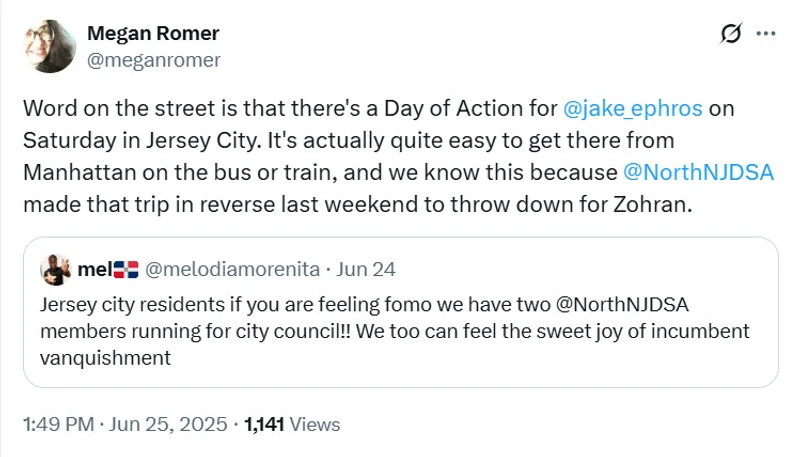Click Megan Romer's profile avatar
The image size is (800, 457).
[49, 46]
